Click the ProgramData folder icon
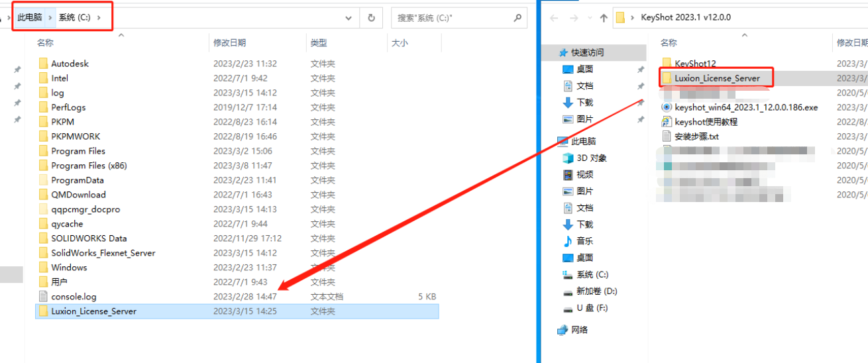The width and height of the screenshot is (868, 363). click(x=44, y=180)
